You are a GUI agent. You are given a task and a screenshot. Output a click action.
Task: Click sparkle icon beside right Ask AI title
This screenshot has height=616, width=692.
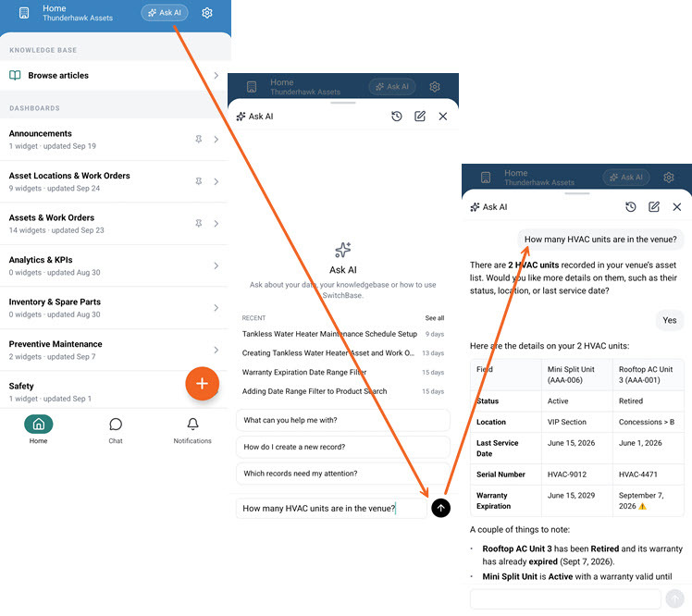tap(475, 207)
